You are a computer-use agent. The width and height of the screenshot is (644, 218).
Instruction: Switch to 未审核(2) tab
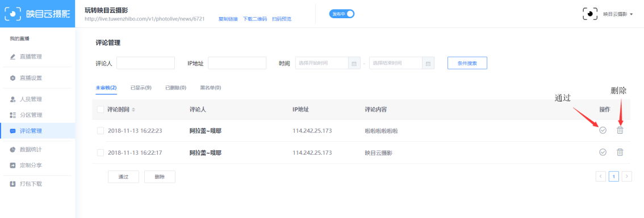pyautogui.click(x=106, y=88)
